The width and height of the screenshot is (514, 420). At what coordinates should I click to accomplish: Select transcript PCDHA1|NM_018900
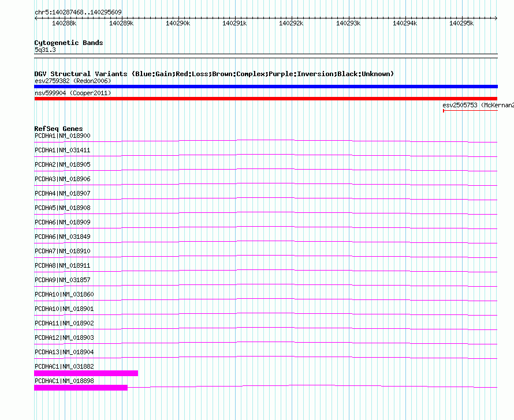click(62, 136)
